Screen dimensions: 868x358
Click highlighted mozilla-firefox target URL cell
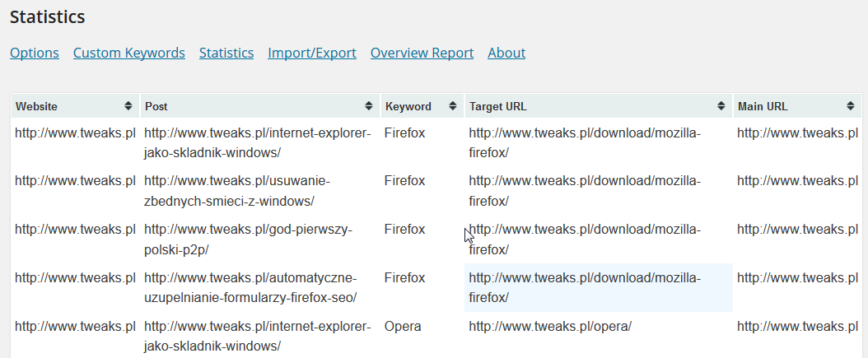pos(599,288)
